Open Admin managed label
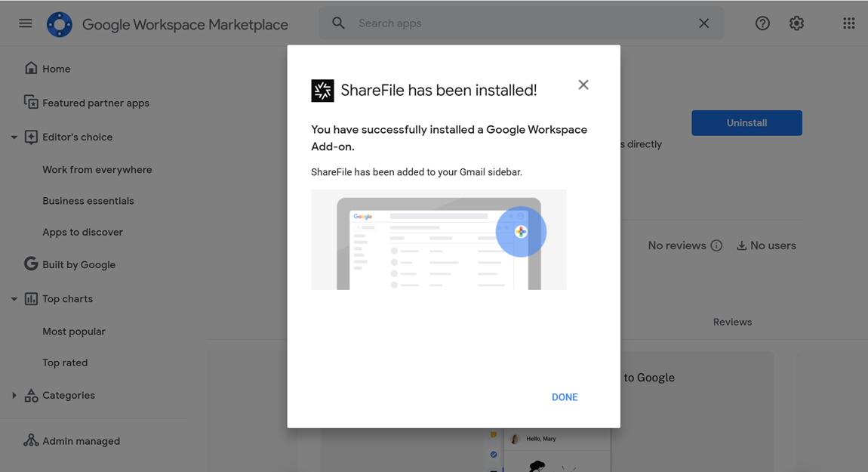The height and width of the screenshot is (472, 868). (81, 441)
